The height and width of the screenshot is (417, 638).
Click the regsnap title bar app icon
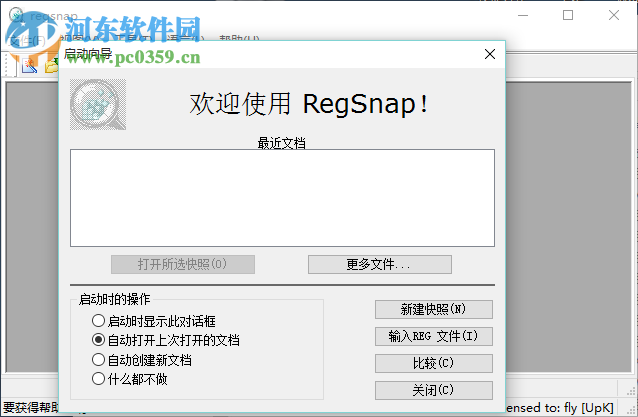17,15
